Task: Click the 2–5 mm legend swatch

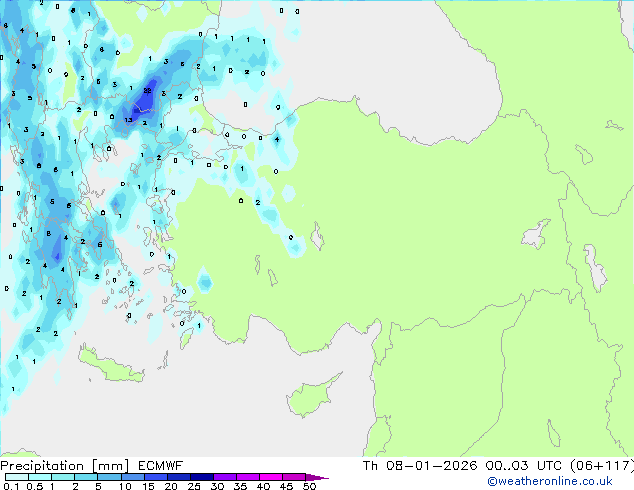Action: click(86, 477)
